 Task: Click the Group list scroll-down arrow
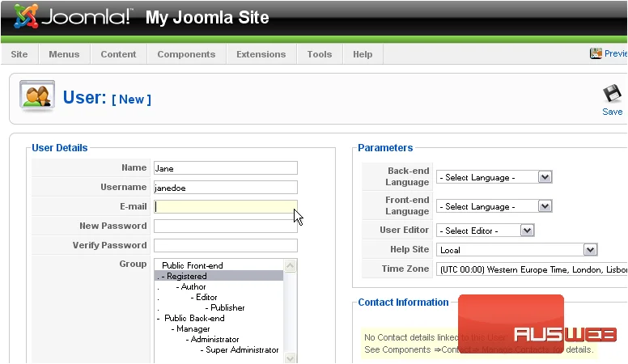coord(291,358)
